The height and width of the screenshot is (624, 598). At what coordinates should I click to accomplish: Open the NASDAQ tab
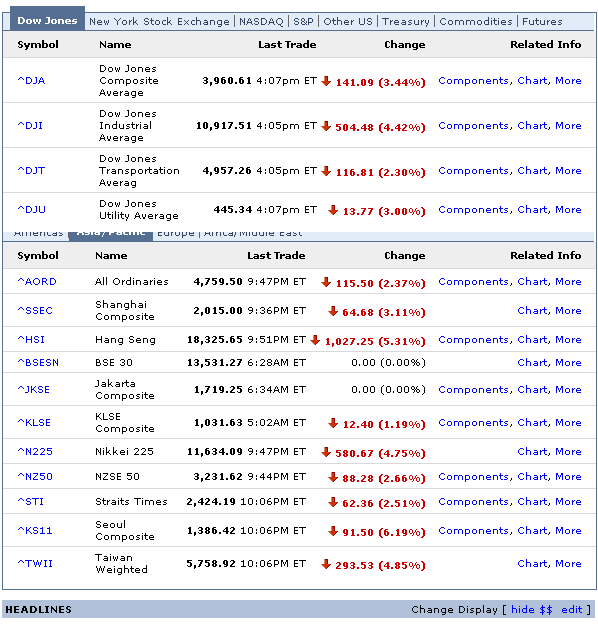[261, 21]
